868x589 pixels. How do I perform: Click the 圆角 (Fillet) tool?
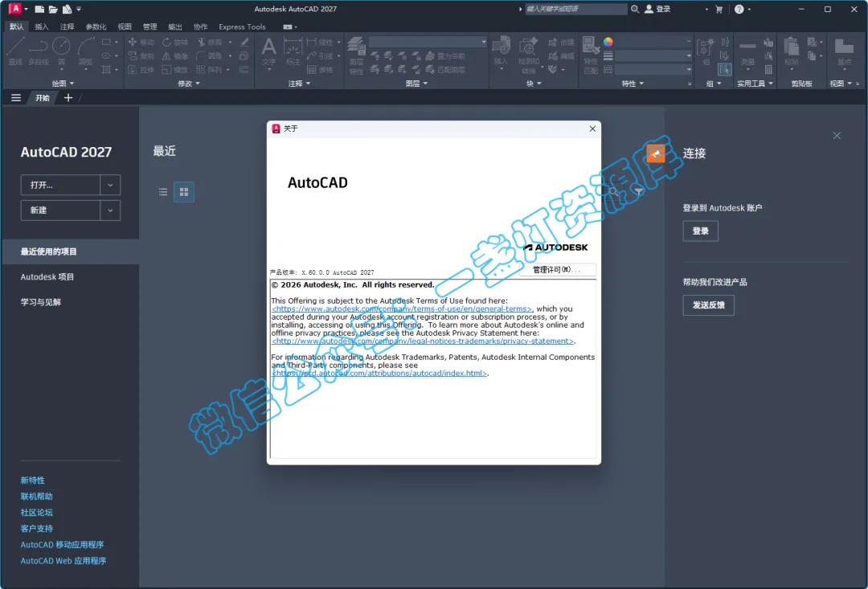click(x=209, y=56)
